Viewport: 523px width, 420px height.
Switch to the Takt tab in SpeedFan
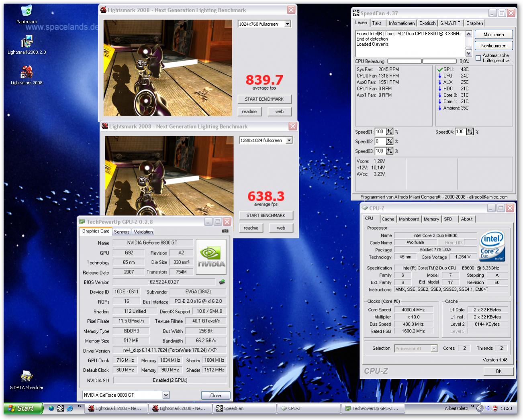click(x=377, y=23)
